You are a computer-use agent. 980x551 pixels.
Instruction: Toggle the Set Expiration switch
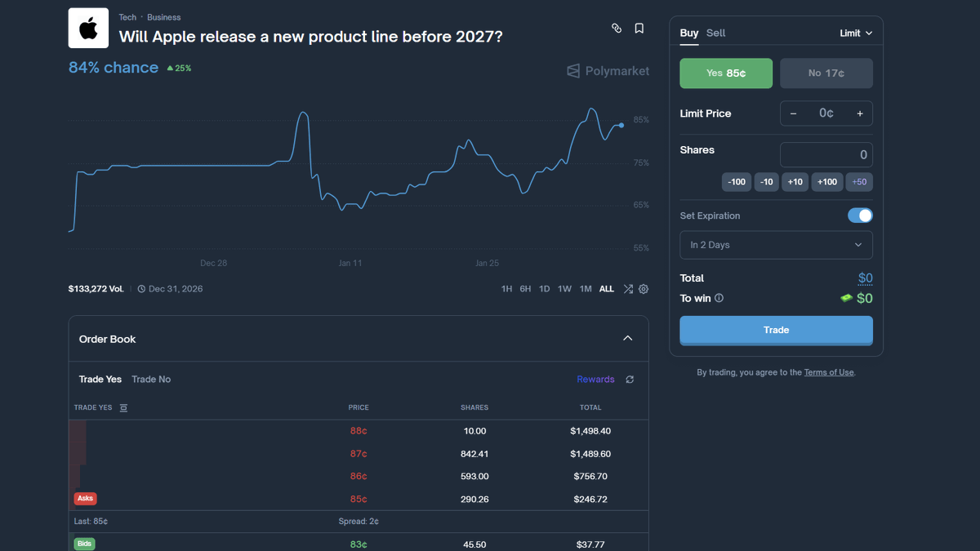pos(860,216)
